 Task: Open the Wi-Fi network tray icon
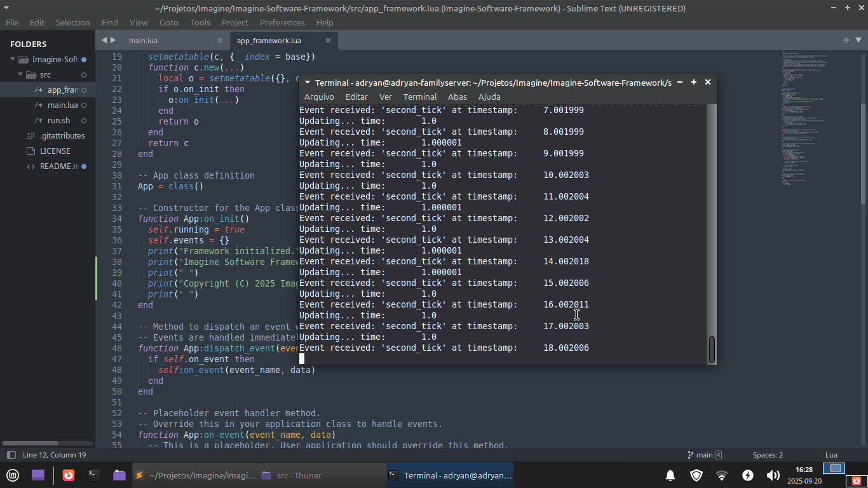(x=722, y=475)
